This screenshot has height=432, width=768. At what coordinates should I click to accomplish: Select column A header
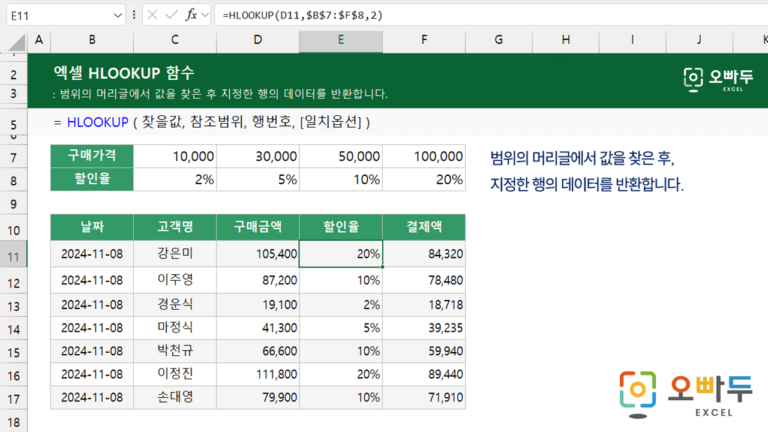point(39,40)
